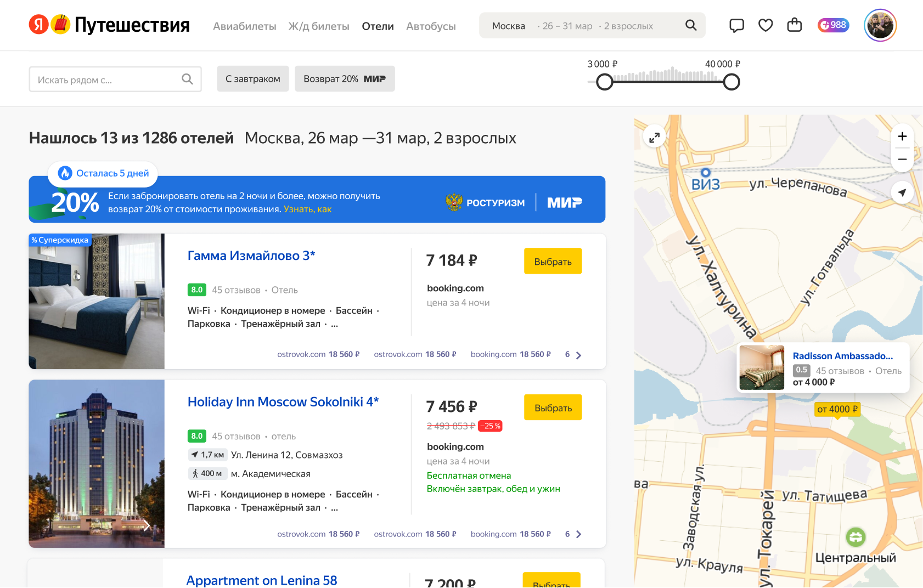Viewport: 923px width, 588px height.
Task: Click the Суперскидка label on Гамма photo
Action: [60, 240]
